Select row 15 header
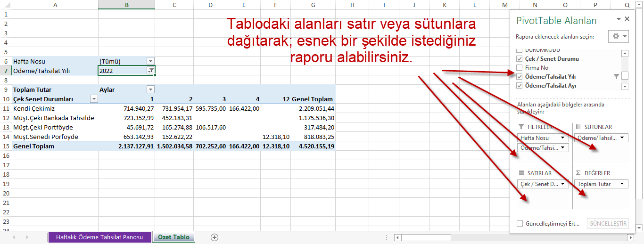Screen dimensions: 644x244 pyautogui.click(x=6, y=146)
